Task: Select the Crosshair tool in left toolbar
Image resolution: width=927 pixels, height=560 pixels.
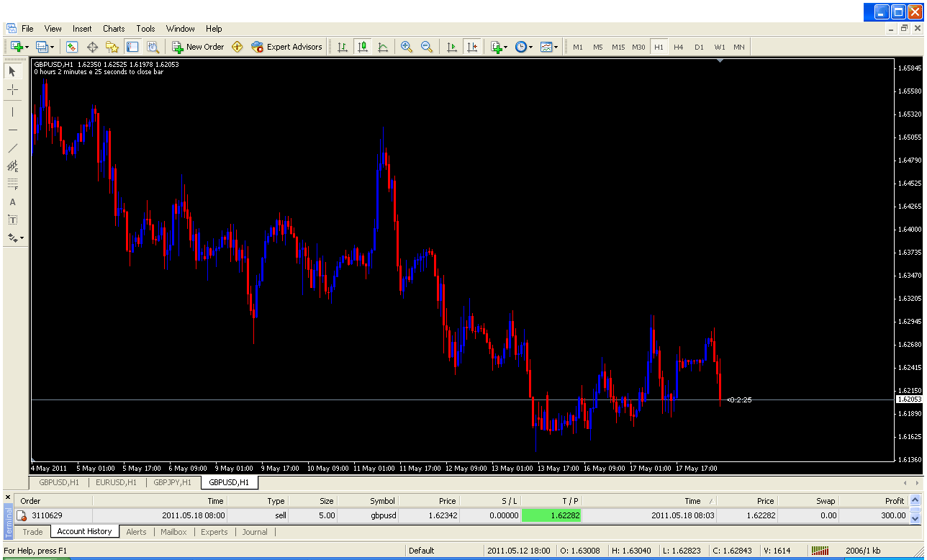Action: click(12, 90)
